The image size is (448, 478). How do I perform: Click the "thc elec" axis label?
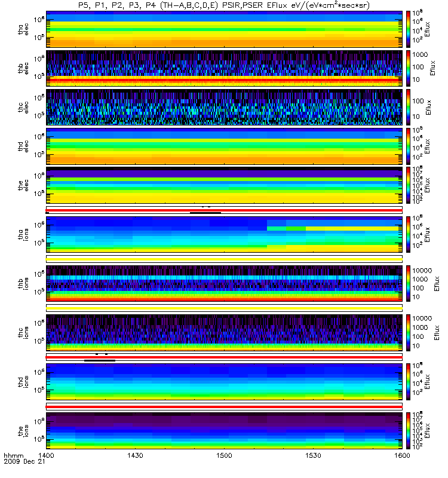[x=23, y=108]
